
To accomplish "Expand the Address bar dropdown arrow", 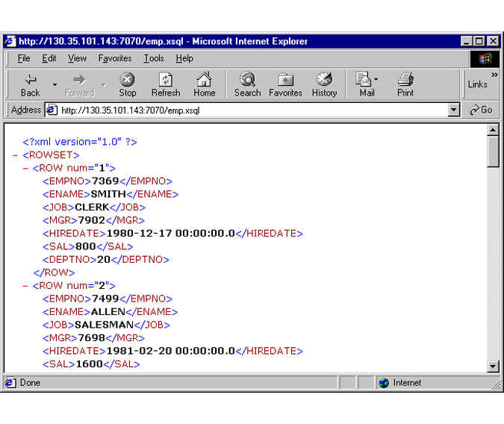I will 453,110.
